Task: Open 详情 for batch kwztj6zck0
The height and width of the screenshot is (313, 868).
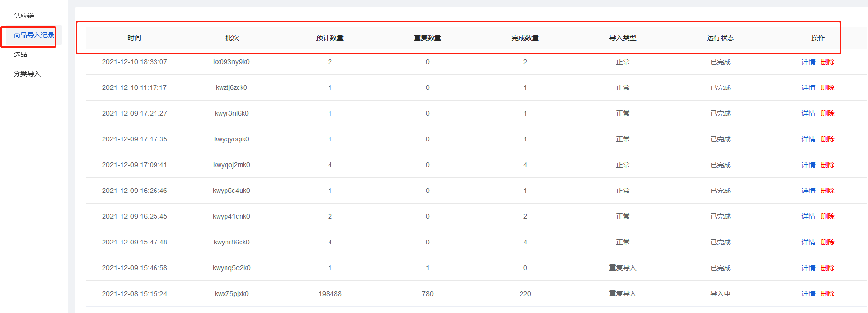Action: [808, 87]
